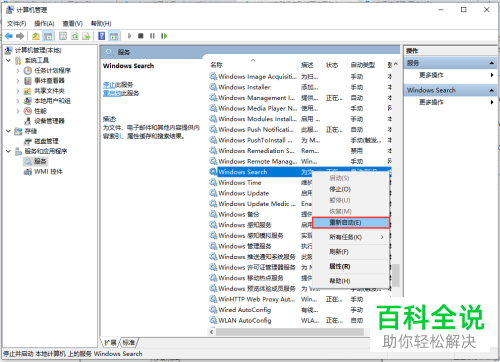The height and width of the screenshot is (362, 500).
Task: Click the 任务计划程序 clock icon in tree
Action: pyautogui.click(x=28, y=70)
